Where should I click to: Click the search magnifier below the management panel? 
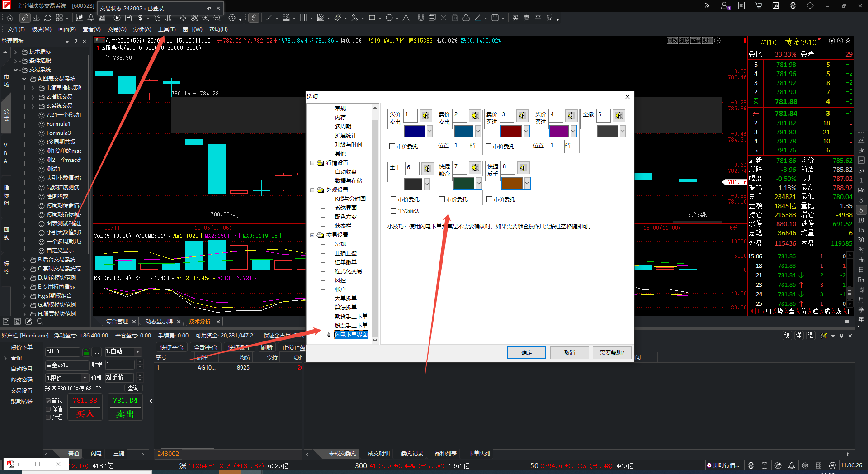[x=40, y=322]
